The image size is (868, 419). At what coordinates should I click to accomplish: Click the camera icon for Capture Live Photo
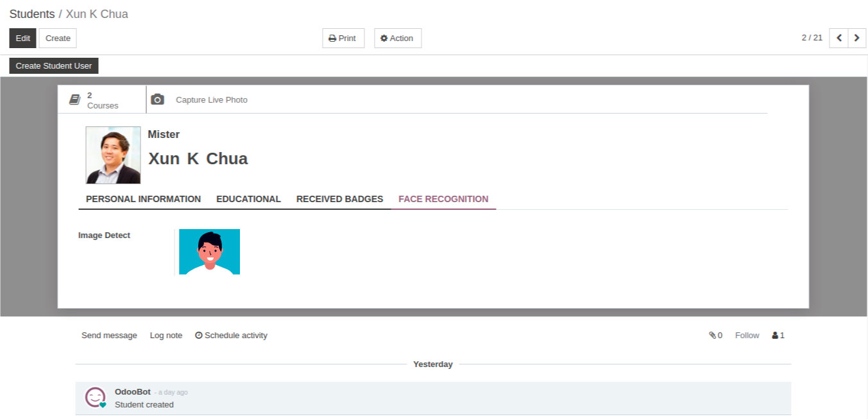(157, 99)
